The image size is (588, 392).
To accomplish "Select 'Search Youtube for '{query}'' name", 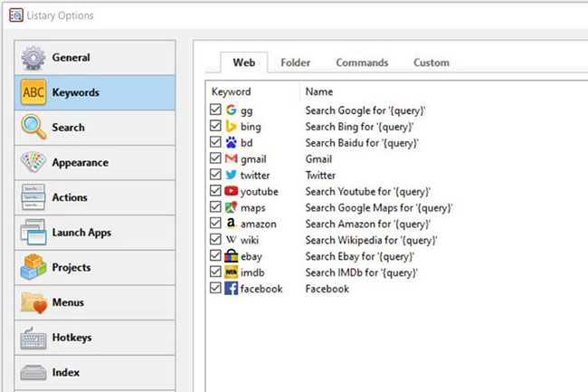I will point(368,192).
